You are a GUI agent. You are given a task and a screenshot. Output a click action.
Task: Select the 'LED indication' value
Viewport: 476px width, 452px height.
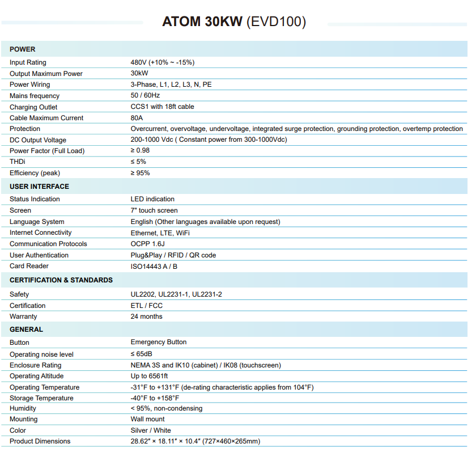pos(152,199)
